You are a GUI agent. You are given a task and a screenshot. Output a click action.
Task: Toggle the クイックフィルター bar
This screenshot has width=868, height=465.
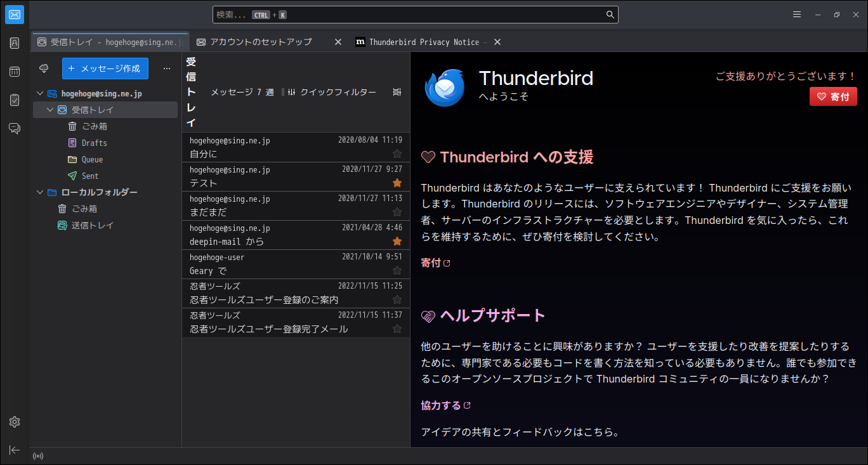(x=331, y=92)
